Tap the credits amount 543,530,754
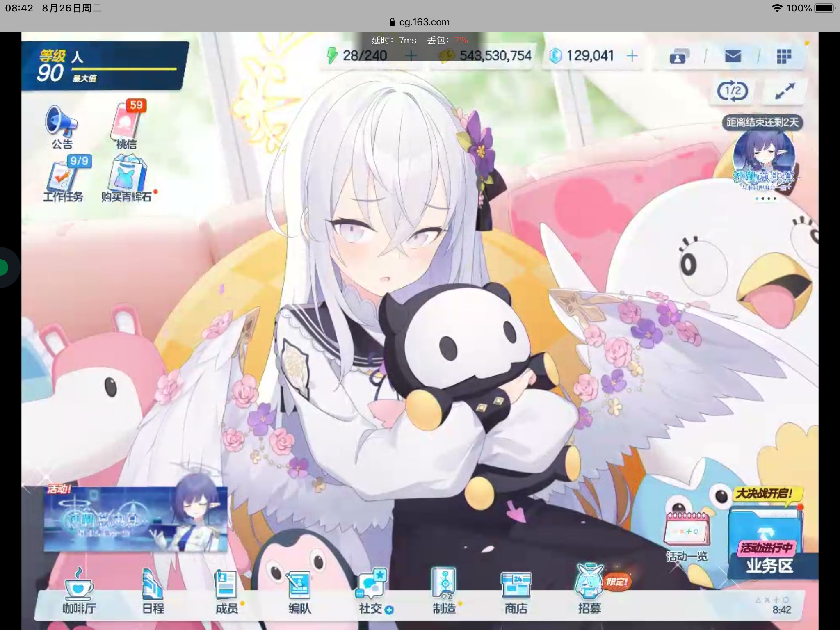 click(x=495, y=55)
